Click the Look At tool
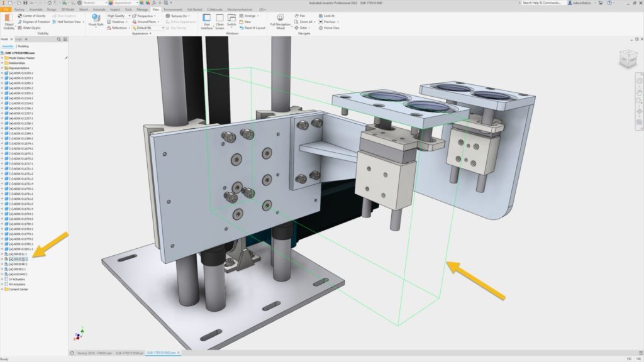The height and width of the screenshot is (362, 644). point(327,16)
